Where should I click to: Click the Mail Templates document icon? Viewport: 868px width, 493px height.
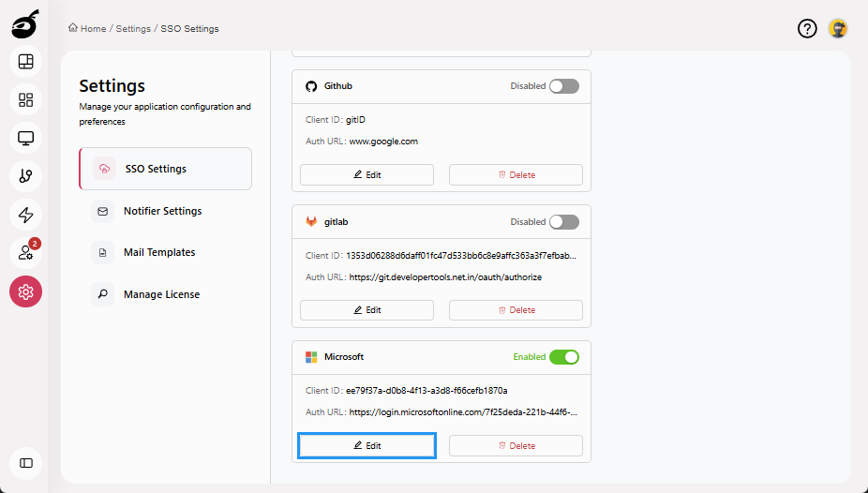(102, 252)
